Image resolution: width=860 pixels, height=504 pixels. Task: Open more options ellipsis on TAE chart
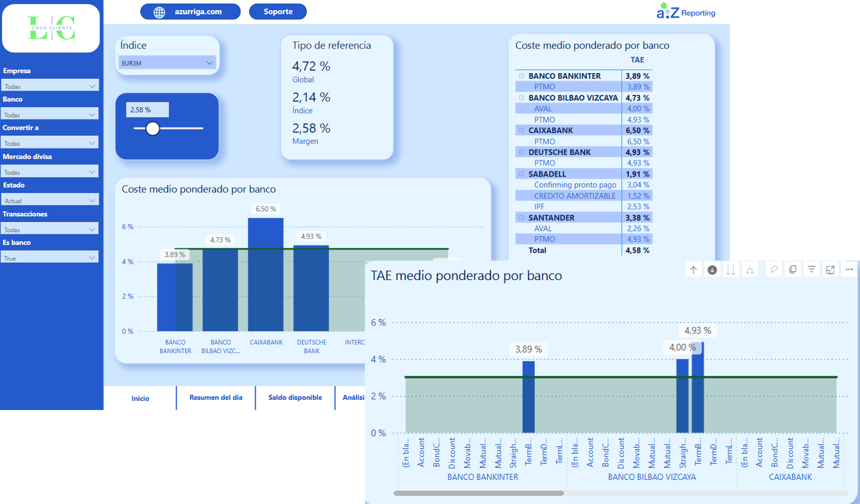coord(849,270)
